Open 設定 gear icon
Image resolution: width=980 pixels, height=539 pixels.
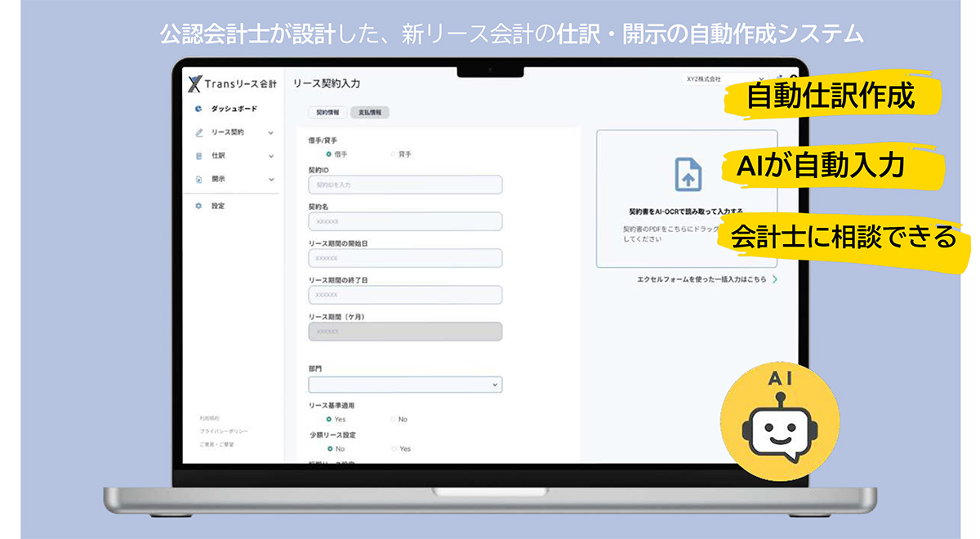pyautogui.click(x=198, y=206)
